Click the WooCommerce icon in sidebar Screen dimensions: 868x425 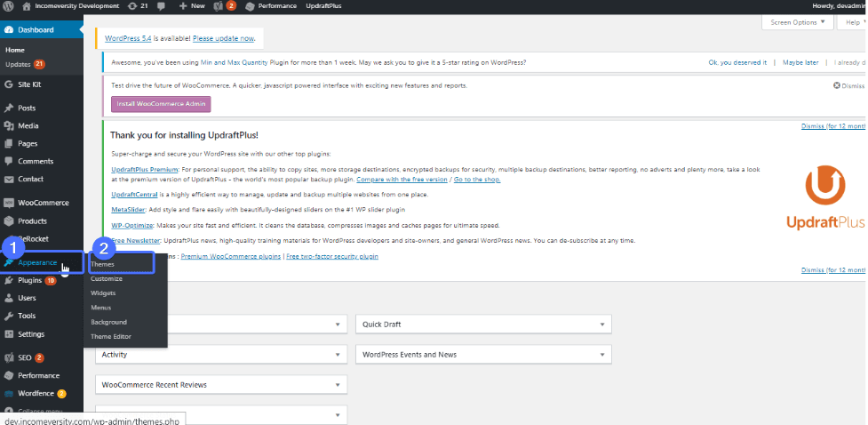[8, 203]
